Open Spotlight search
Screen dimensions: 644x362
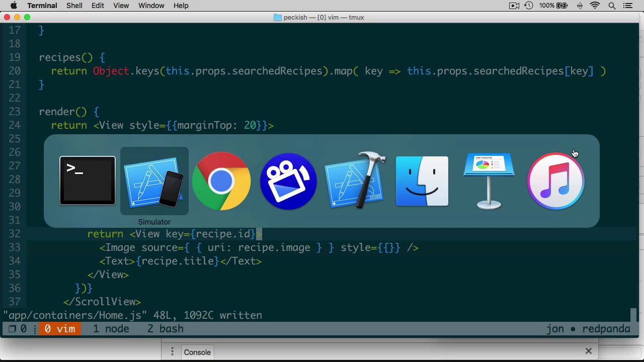coord(612,6)
